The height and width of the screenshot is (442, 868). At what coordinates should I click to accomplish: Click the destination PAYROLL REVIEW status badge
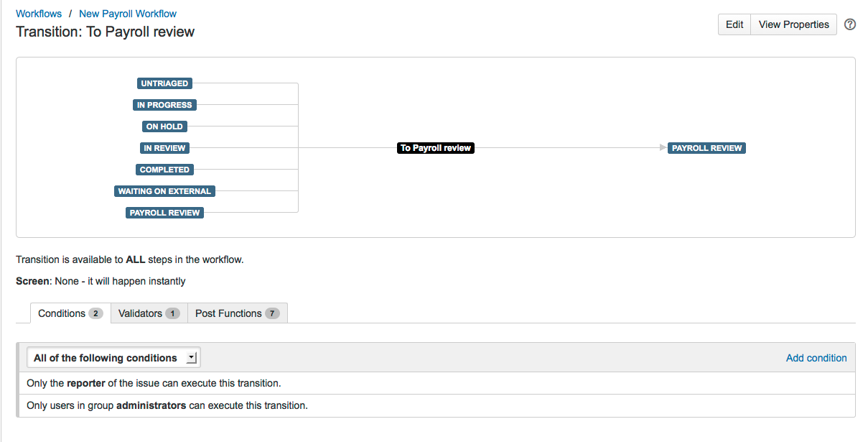tap(706, 148)
